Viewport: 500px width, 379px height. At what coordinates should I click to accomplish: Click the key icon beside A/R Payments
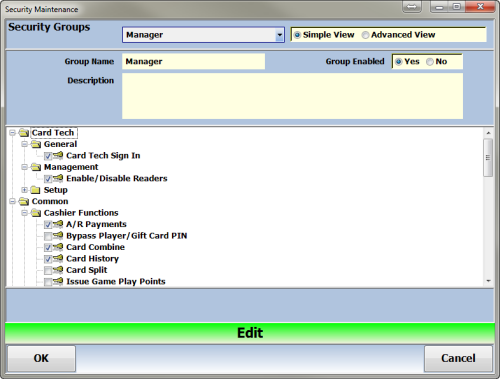tap(58, 224)
